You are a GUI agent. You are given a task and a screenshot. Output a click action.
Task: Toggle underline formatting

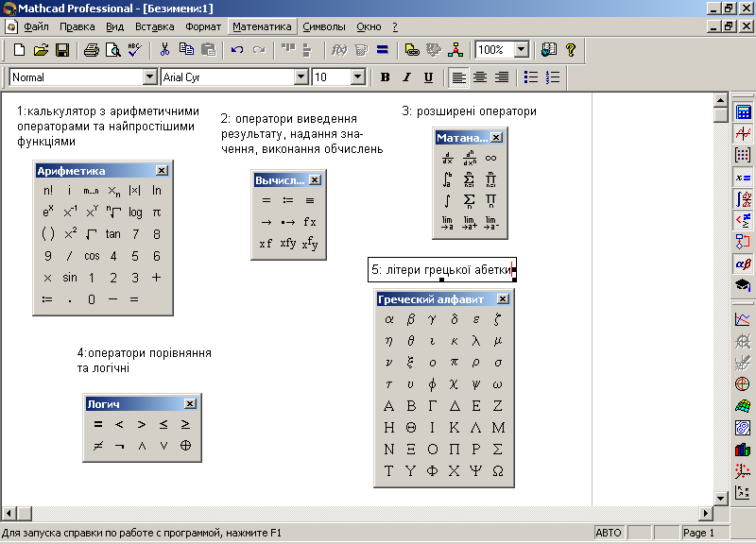(x=428, y=77)
